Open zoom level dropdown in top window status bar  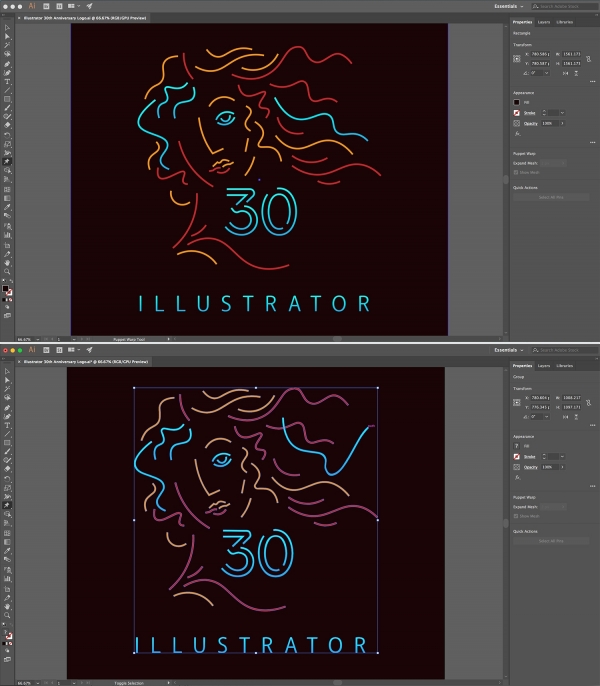tap(38, 339)
